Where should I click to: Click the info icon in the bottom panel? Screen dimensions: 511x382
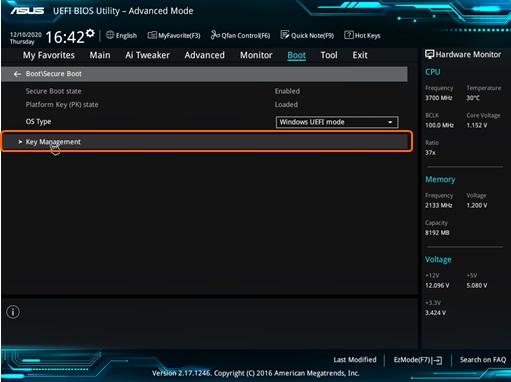(13, 312)
